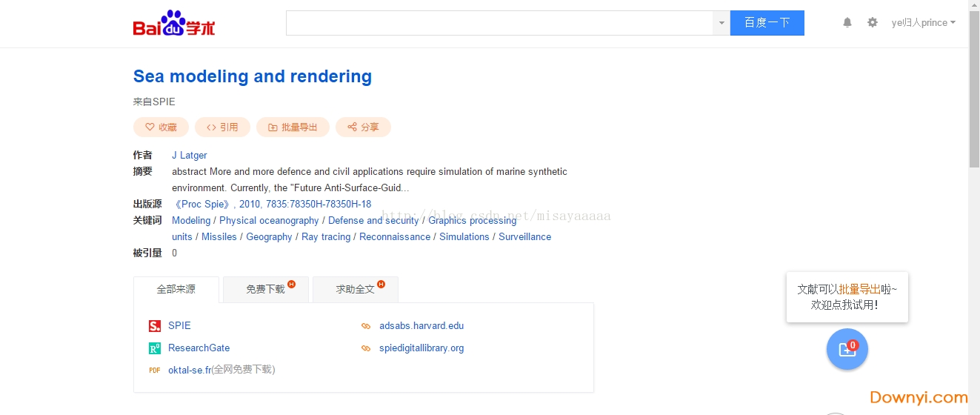This screenshot has height=415, width=980.
Task: Switch to the 免费下载 tab
Action: pyautogui.click(x=266, y=289)
